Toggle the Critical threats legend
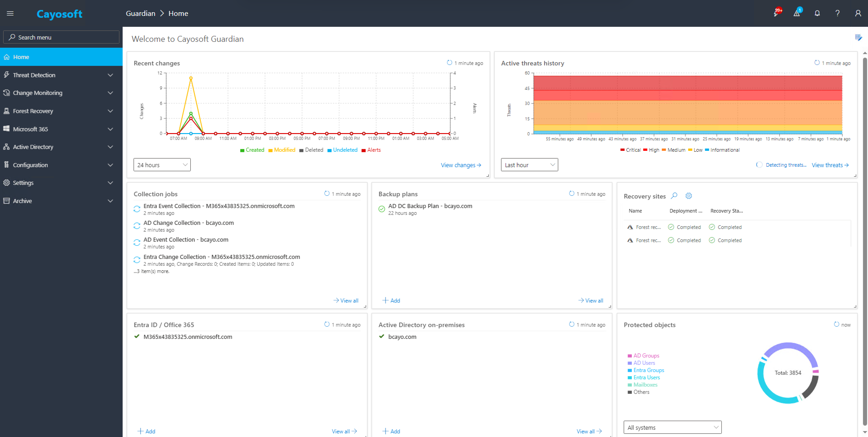The width and height of the screenshot is (868, 437). [630, 150]
